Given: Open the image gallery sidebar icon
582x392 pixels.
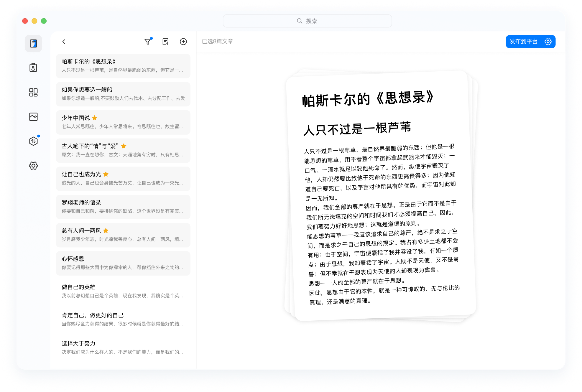Looking at the screenshot, I should (x=33, y=117).
